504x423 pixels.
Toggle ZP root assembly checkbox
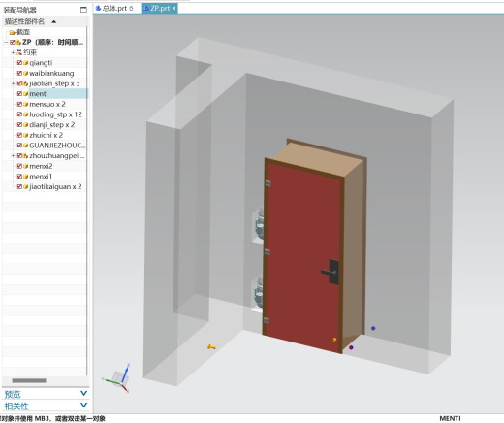click(13, 42)
